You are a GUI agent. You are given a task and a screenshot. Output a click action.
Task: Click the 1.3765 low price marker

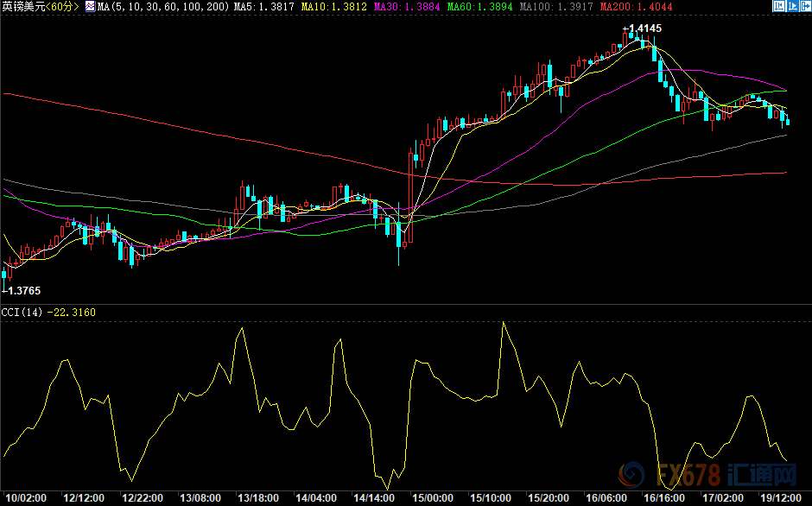pos(22,292)
